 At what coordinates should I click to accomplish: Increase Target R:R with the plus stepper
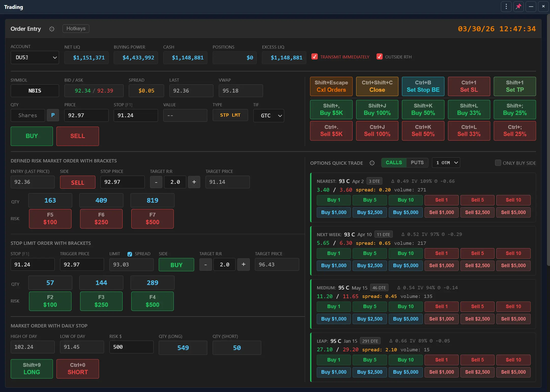tap(194, 182)
